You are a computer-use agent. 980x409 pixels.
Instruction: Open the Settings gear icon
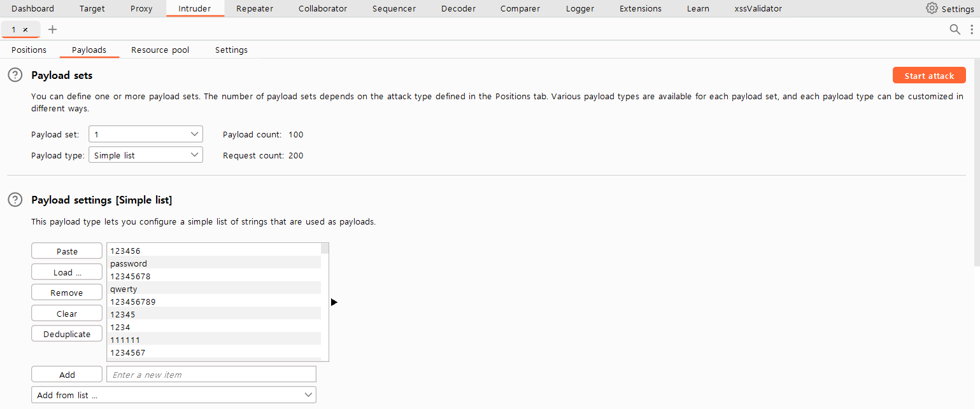click(932, 8)
